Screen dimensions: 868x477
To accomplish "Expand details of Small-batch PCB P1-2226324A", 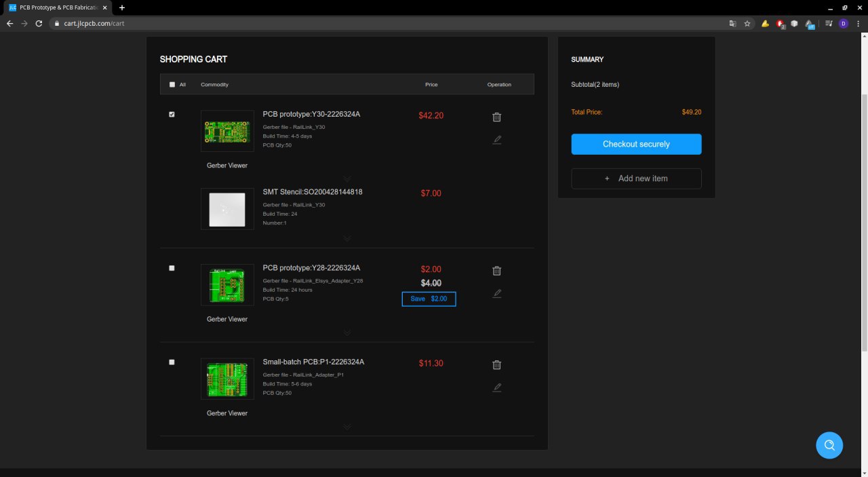I will tap(347, 427).
